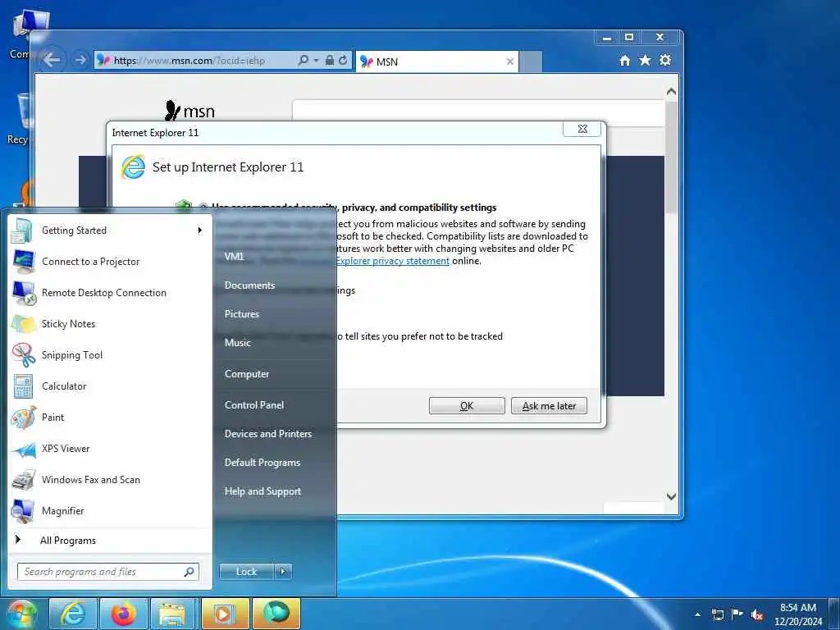The image size is (840, 630).
Task: Open the Explorer privacy statement link
Action: [x=393, y=261]
